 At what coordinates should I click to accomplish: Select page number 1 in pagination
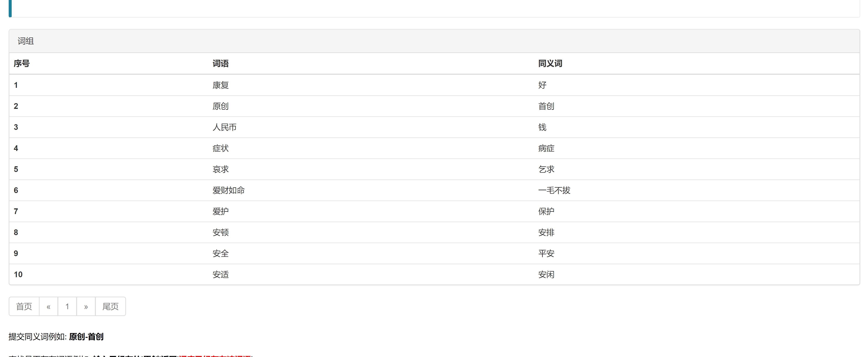[67, 306]
